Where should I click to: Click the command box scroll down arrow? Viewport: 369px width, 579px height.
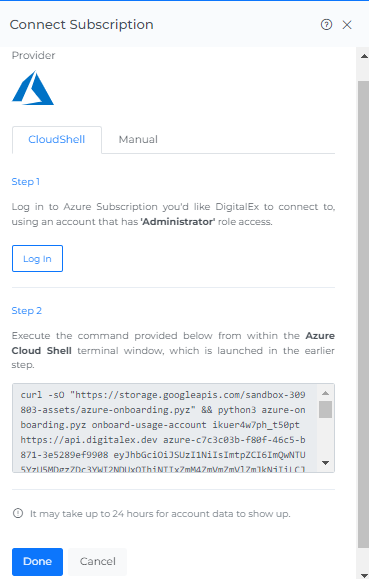point(325,463)
